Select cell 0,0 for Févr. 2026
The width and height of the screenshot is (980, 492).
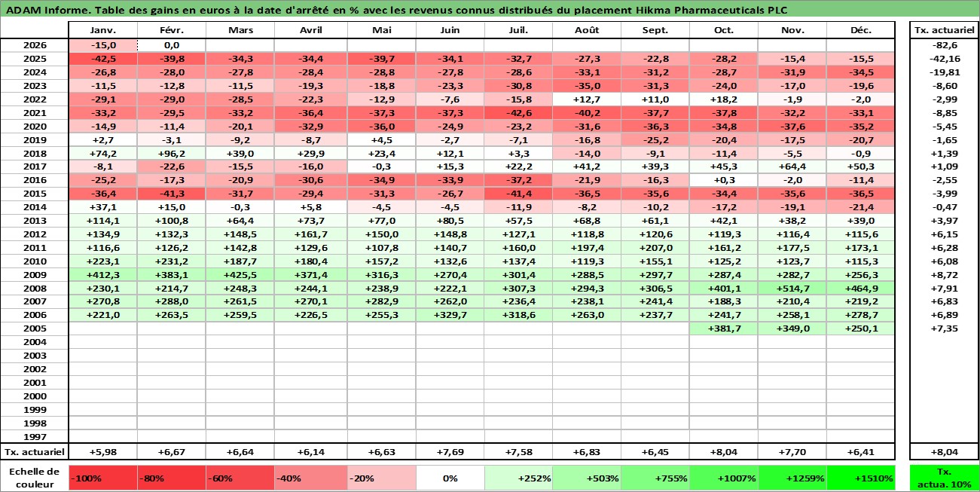point(171,45)
